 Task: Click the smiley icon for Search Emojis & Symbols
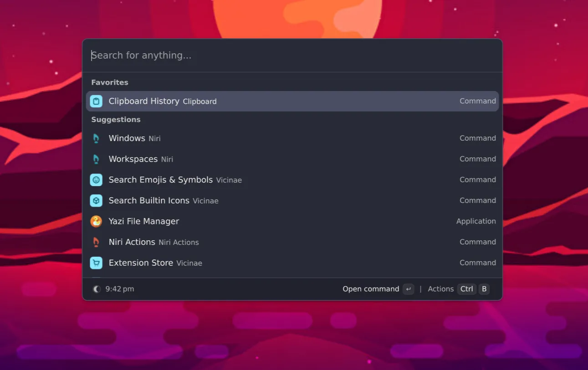tap(96, 180)
